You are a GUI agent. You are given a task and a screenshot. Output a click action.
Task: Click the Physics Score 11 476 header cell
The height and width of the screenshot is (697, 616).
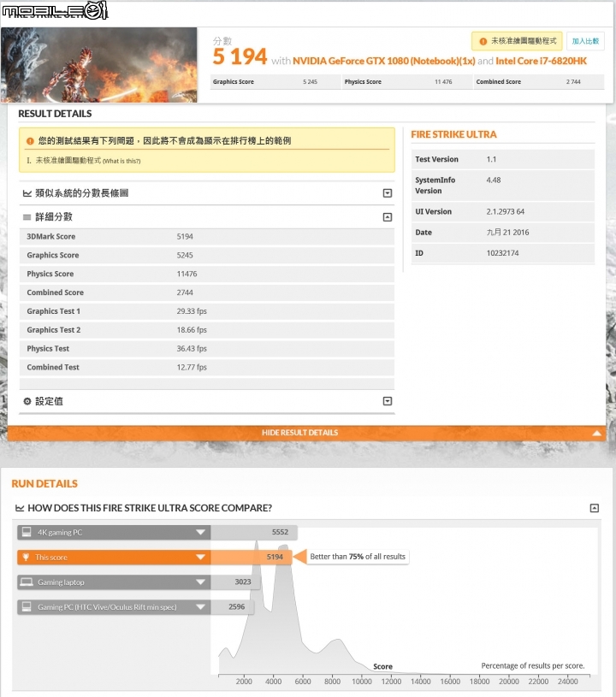[x=406, y=82]
